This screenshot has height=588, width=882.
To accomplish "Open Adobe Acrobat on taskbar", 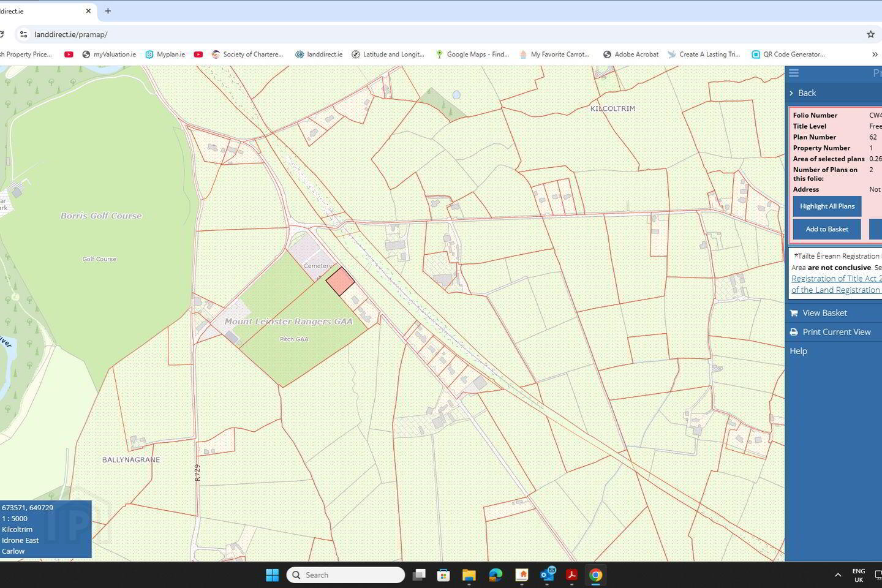I will click(571, 575).
